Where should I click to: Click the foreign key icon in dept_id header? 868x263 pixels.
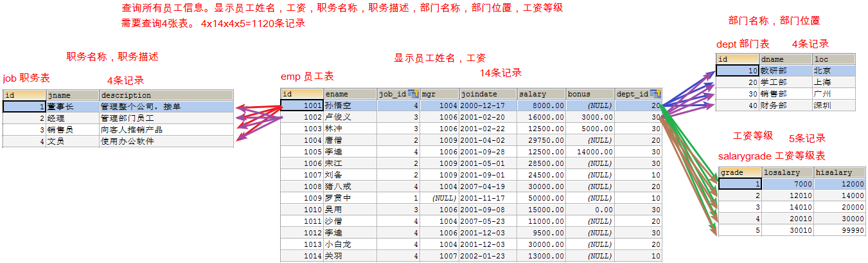coord(655,94)
